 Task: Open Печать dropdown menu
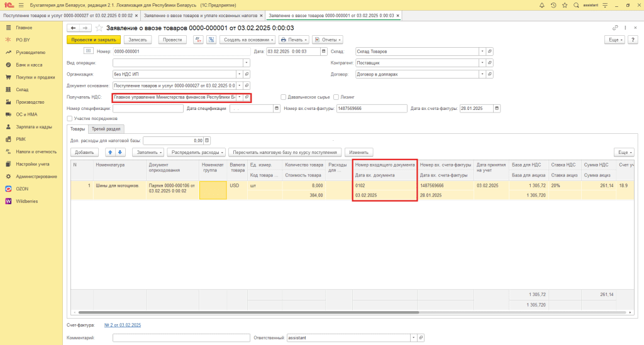point(294,40)
